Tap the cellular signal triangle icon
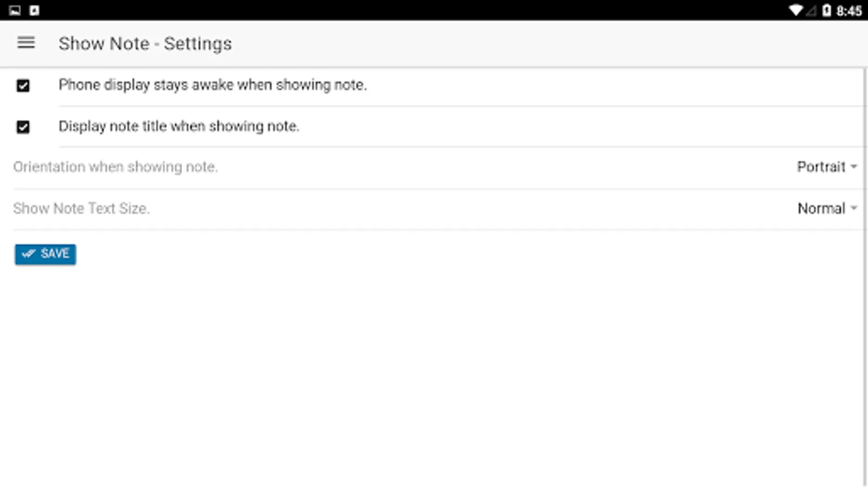This screenshot has width=868, height=488. [x=811, y=10]
